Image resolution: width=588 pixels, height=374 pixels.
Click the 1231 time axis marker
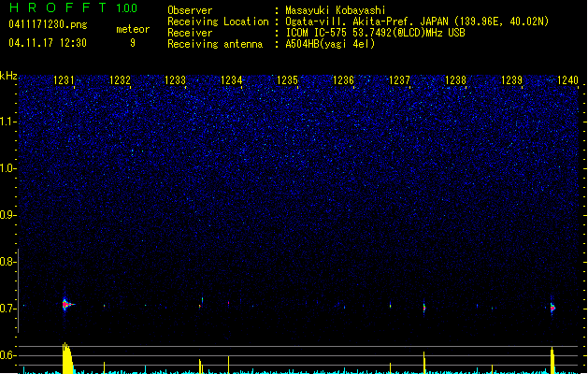pyautogui.click(x=64, y=79)
